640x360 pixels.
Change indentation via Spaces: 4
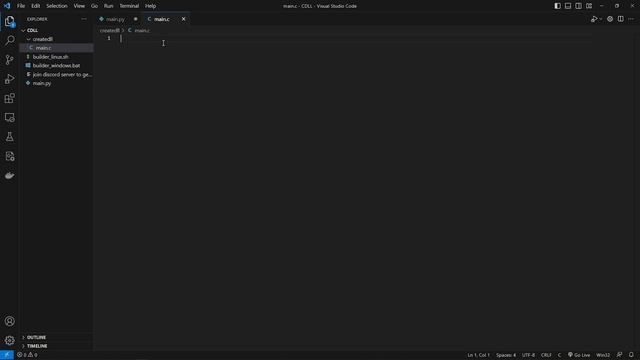tap(506, 355)
